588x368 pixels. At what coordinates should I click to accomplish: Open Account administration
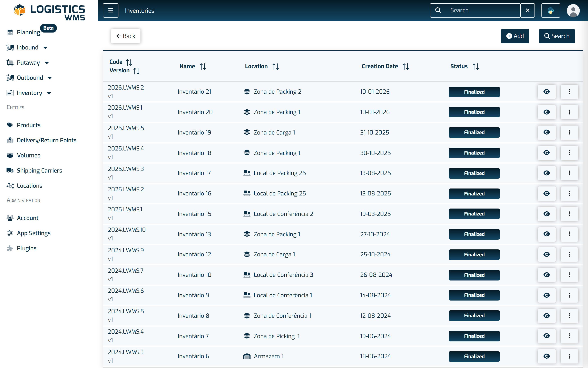(27, 218)
